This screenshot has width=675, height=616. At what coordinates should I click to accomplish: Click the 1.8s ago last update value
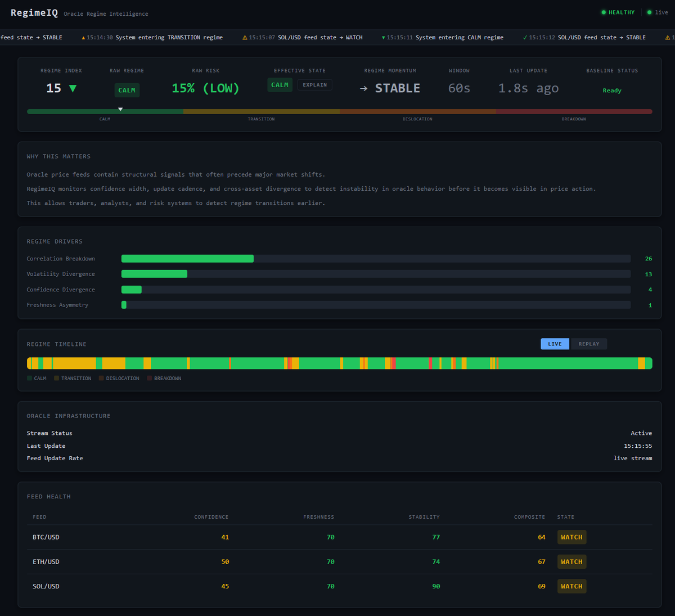click(528, 88)
